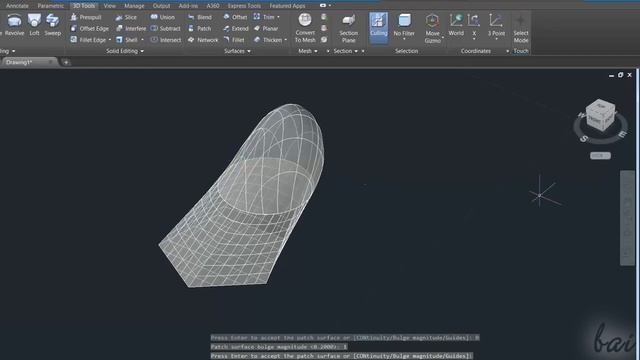Expand the Thicken dropdown arrow
The height and width of the screenshot is (360, 640).
(285, 40)
